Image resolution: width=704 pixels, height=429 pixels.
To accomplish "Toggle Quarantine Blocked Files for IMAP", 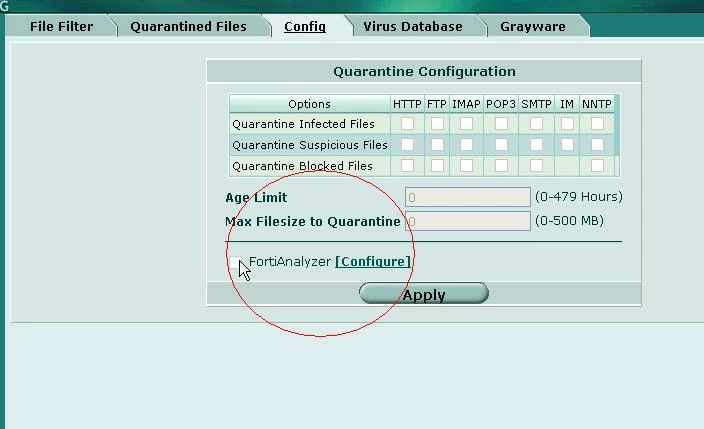I will pyautogui.click(x=466, y=166).
